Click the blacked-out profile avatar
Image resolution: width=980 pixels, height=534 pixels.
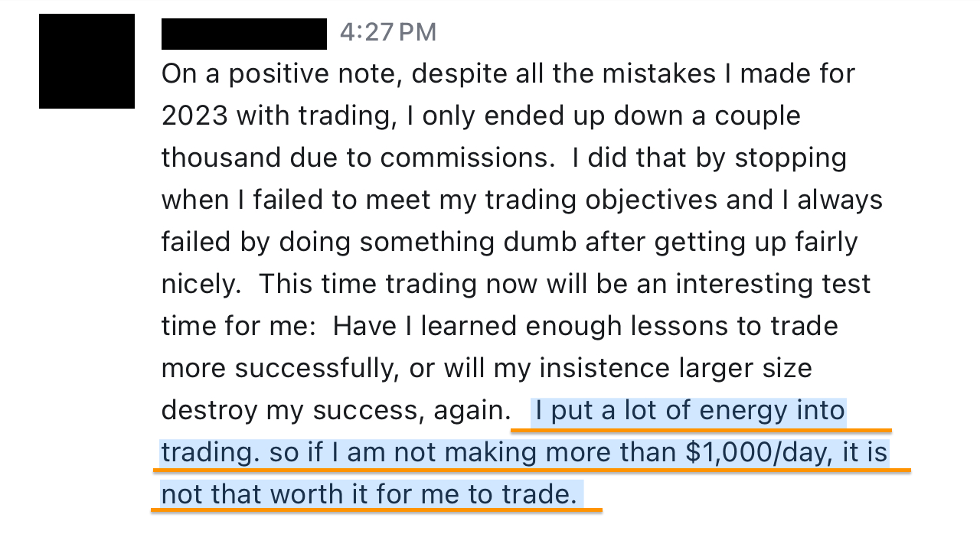pos(87,61)
